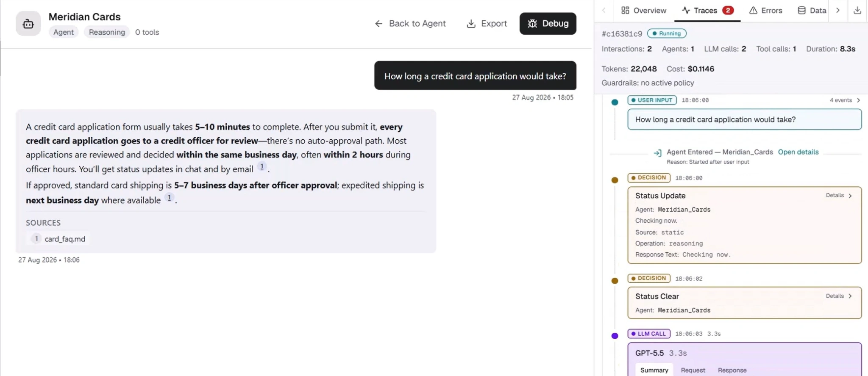Image resolution: width=868 pixels, height=376 pixels.
Task: Expand Details on Status Update card
Action: click(x=839, y=196)
